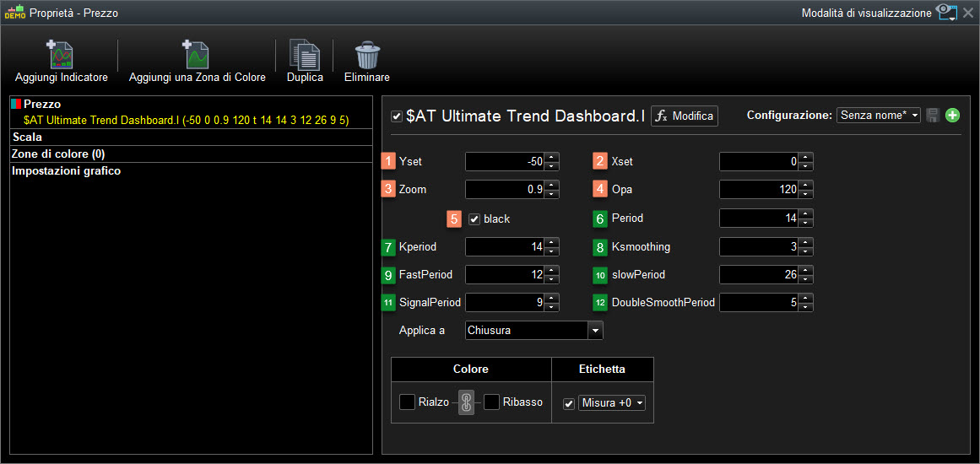The image size is (980, 464).
Task: Increase Kperiod with the up arrow
Action: point(552,242)
